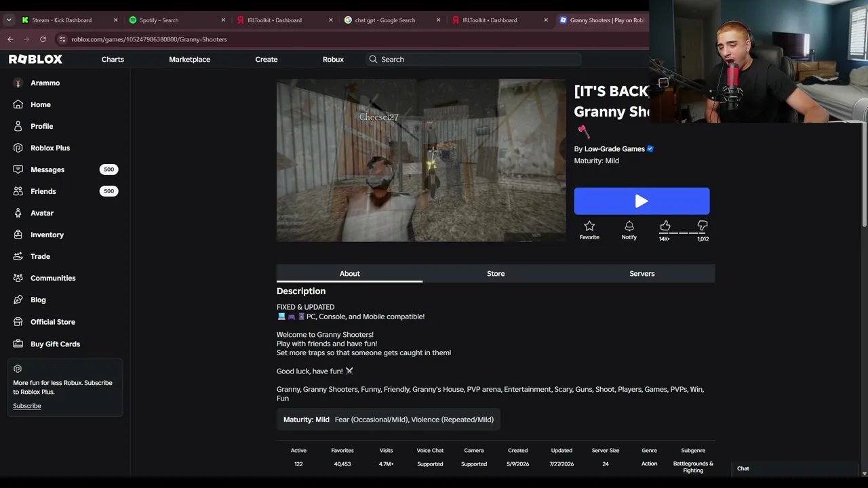The width and height of the screenshot is (868, 488).
Task: Favorite the game with the star icon
Action: (x=589, y=226)
